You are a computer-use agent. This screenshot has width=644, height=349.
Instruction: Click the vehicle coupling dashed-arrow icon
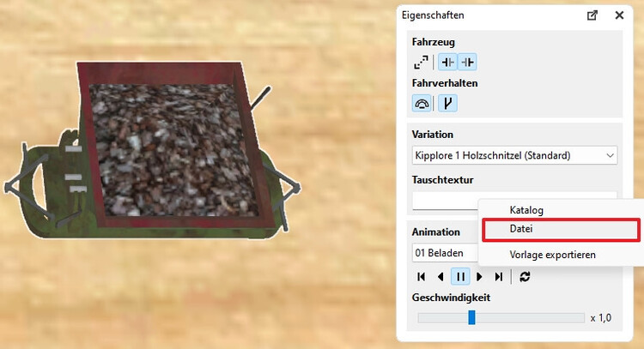pos(421,63)
